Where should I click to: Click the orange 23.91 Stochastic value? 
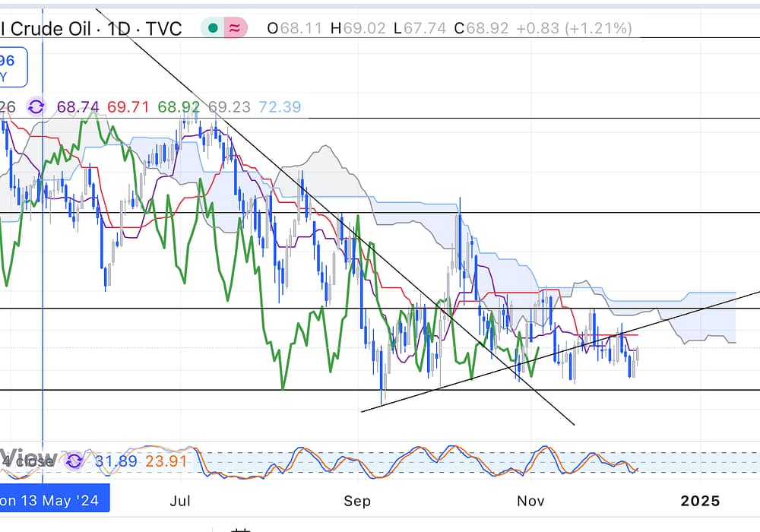point(163,461)
